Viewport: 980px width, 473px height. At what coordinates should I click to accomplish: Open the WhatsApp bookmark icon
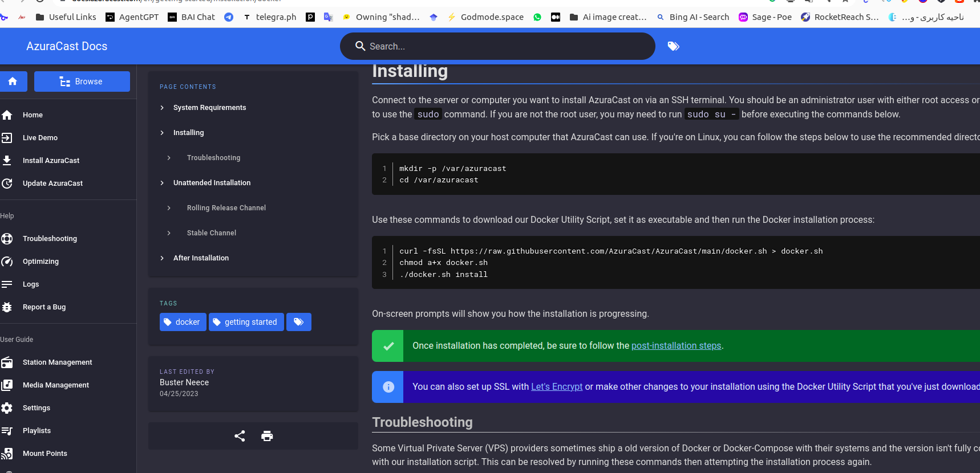click(537, 17)
